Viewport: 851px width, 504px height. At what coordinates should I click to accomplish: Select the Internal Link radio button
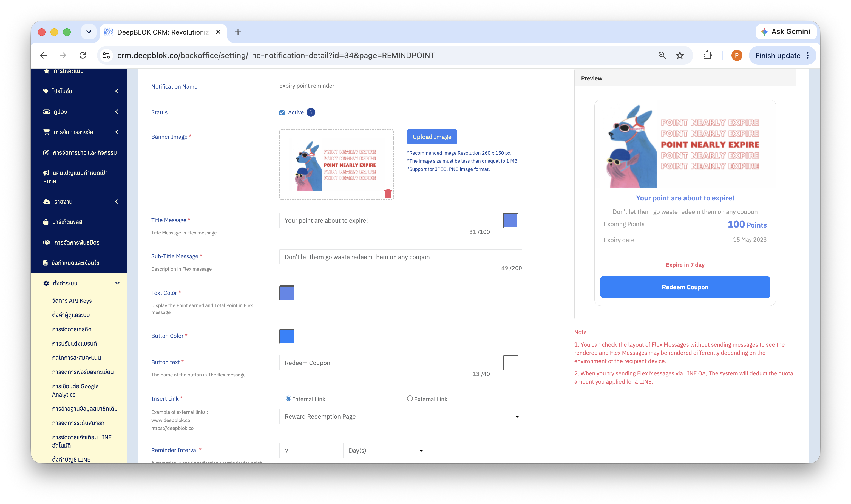coord(288,398)
